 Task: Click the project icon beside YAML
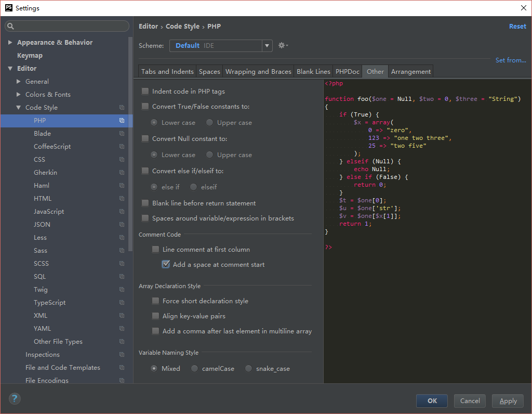pyautogui.click(x=122, y=328)
